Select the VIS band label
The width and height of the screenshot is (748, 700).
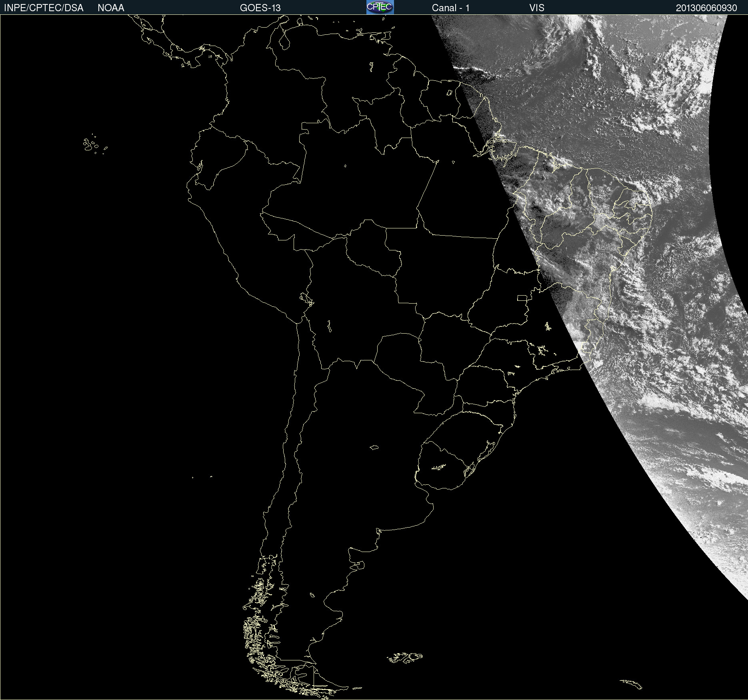536,8
